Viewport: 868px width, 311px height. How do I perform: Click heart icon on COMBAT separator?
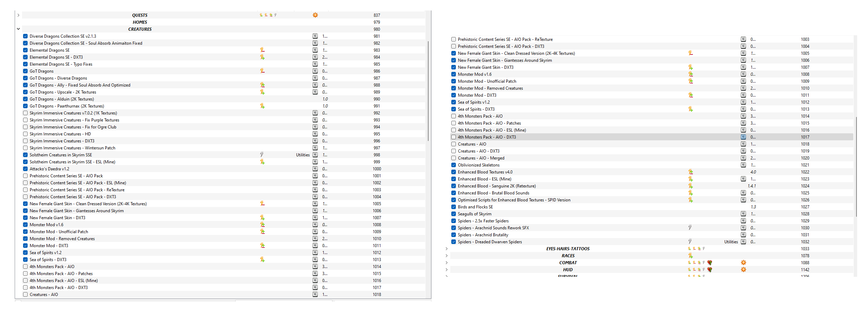click(x=710, y=262)
